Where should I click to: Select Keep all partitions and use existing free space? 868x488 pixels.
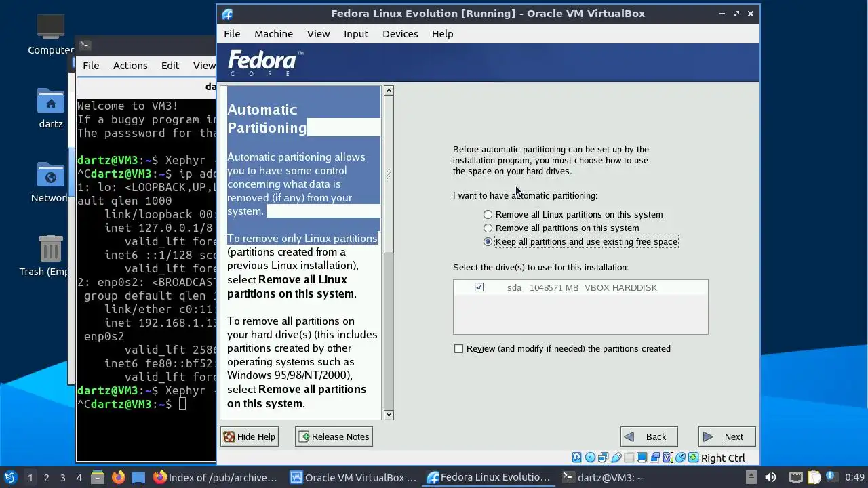point(488,241)
